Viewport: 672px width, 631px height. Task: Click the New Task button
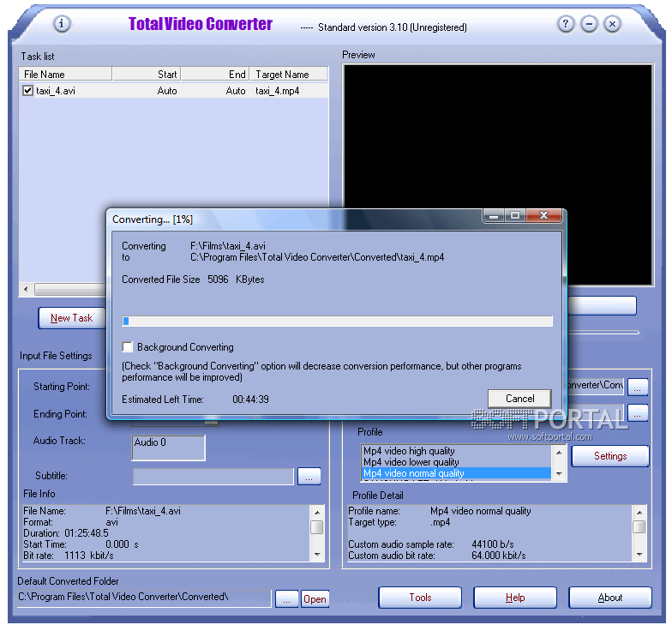pos(72,318)
